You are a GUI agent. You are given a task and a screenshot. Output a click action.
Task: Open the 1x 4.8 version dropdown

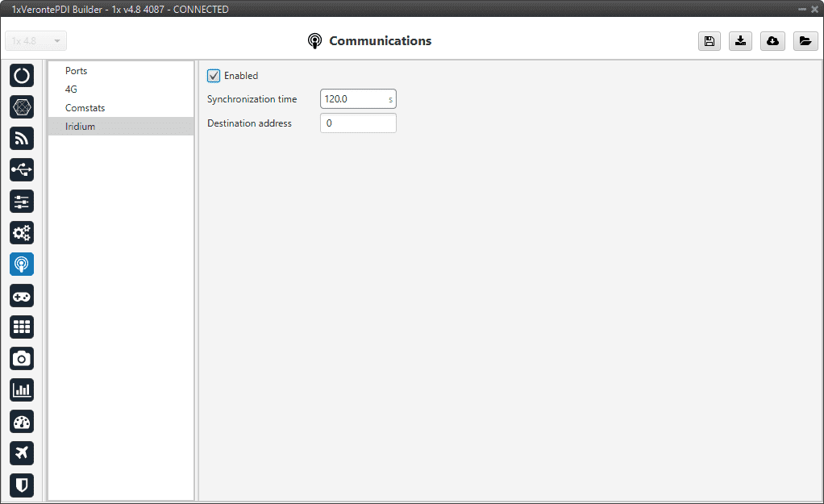(x=36, y=41)
